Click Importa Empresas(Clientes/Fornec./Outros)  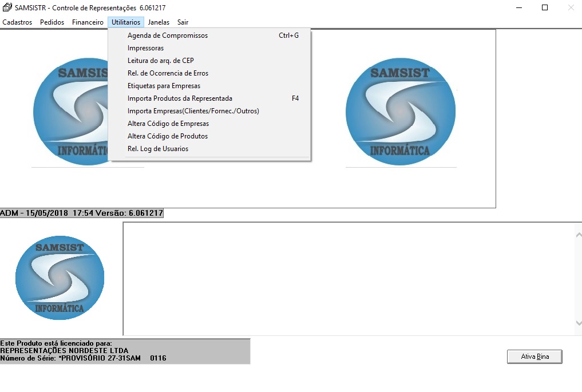tap(209, 111)
